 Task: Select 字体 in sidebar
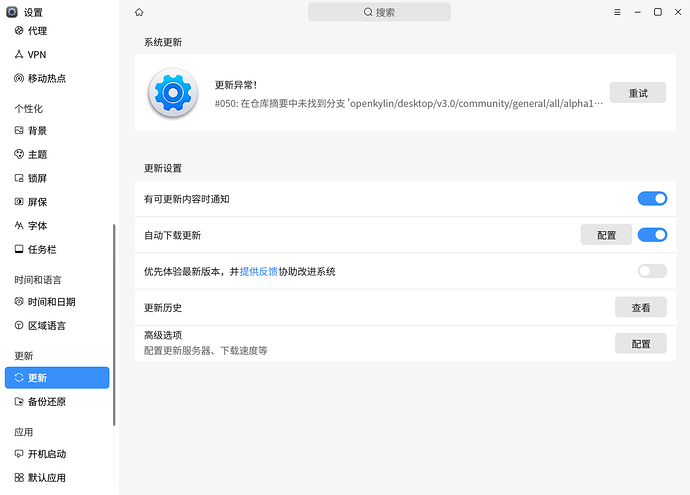(57, 226)
